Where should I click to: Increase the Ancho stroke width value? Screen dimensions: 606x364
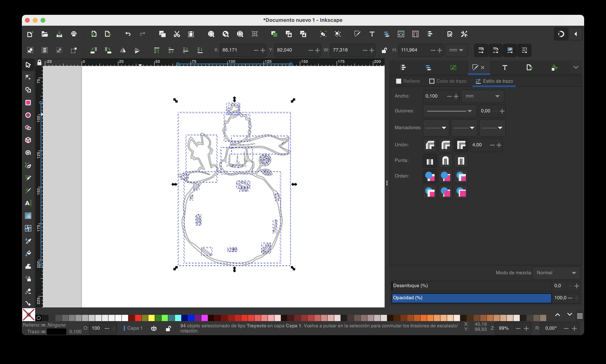pos(456,96)
